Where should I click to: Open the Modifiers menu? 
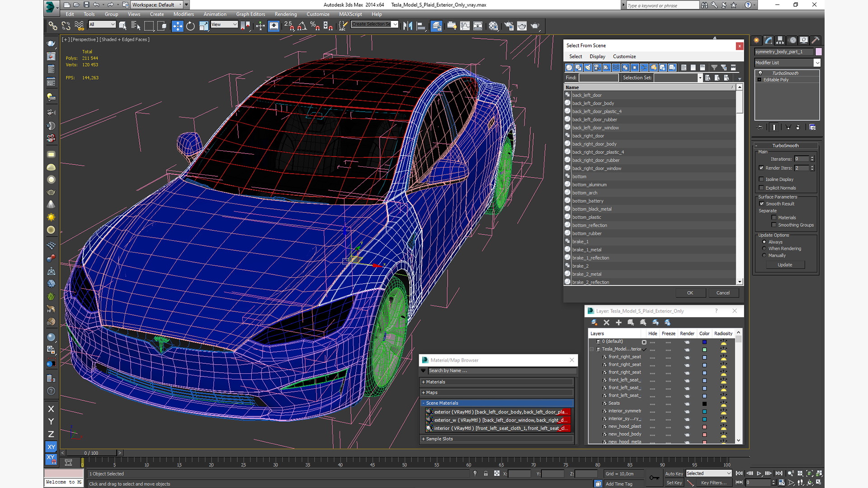coord(184,14)
